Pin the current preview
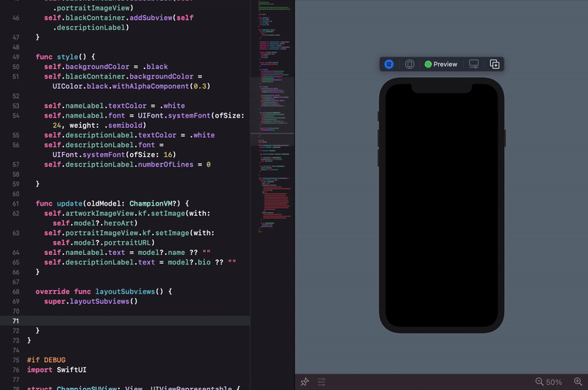 point(304,382)
